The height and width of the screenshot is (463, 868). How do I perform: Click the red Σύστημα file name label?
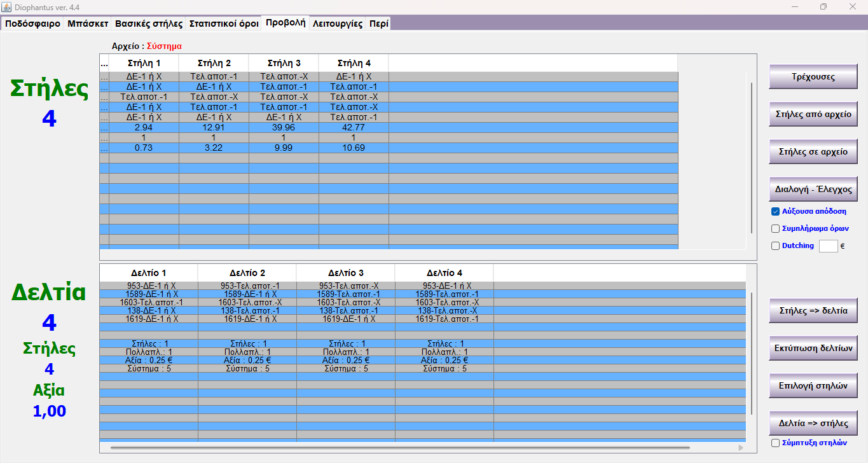[164, 46]
